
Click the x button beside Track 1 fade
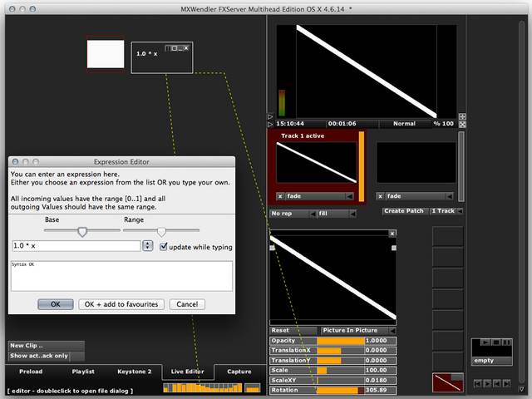click(x=280, y=196)
